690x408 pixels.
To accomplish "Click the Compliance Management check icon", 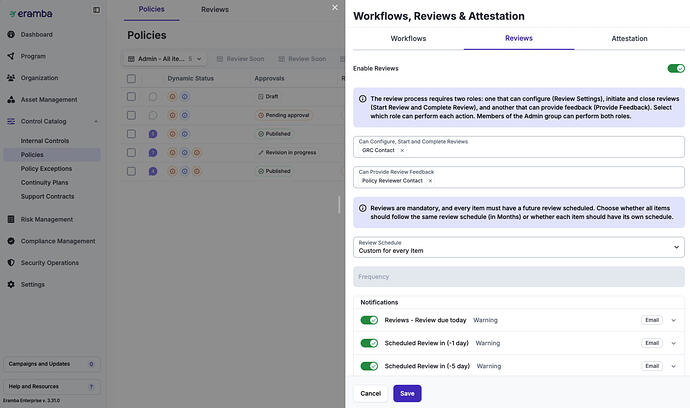I will tap(11, 241).
